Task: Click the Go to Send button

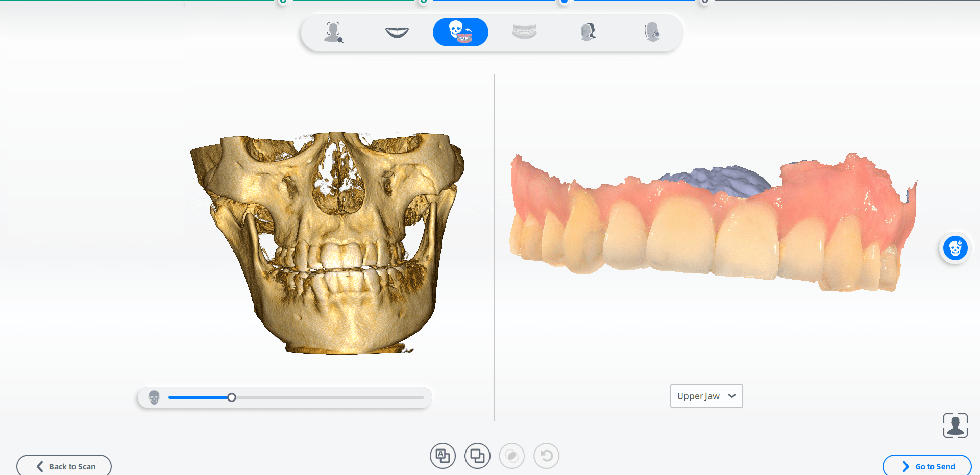Action: coord(927,466)
